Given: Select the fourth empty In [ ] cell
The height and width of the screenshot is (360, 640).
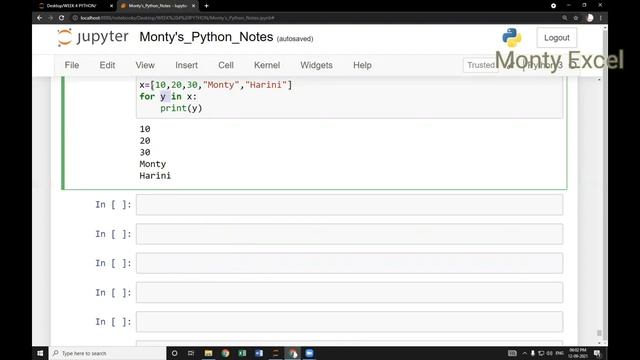Looking at the screenshot, I should [349, 293].
